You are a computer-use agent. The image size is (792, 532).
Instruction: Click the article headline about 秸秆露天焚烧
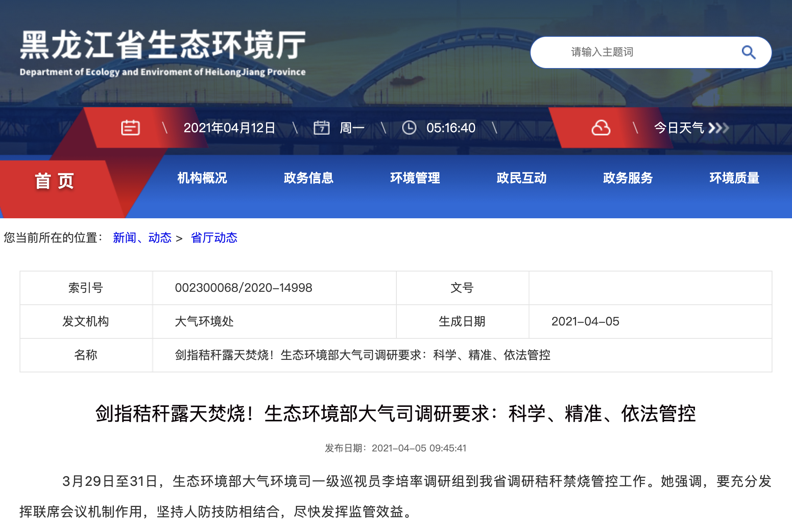pyautogui.click(x=396, y=413)
